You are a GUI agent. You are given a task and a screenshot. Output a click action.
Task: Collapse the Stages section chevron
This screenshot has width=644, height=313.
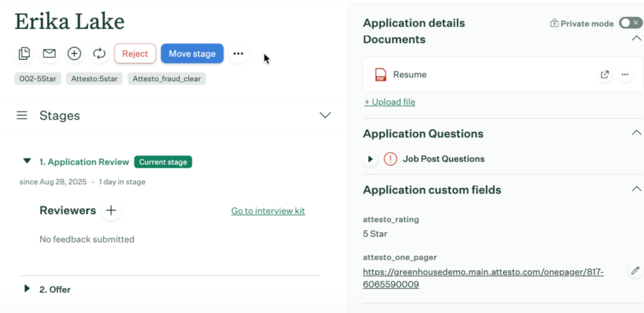325,115
